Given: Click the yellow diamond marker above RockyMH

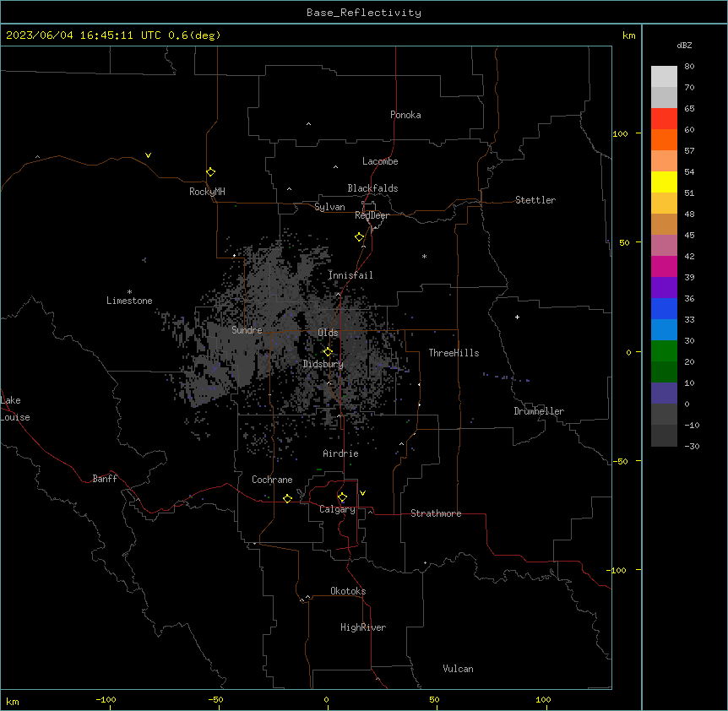Looking at the screenshot, I should click(x=210, y=172).
